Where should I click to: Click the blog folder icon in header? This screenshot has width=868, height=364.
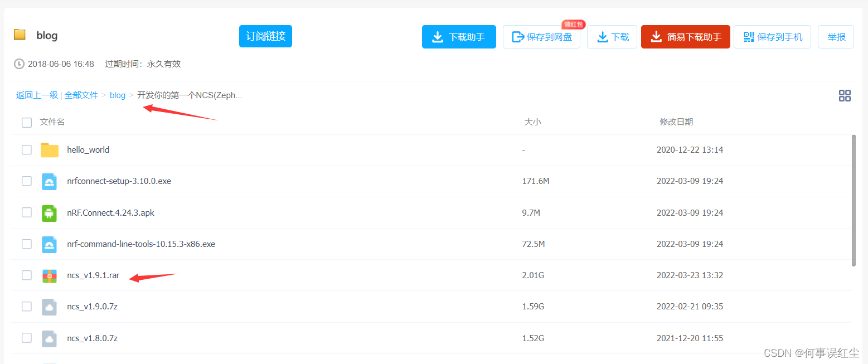pos(20,35)
